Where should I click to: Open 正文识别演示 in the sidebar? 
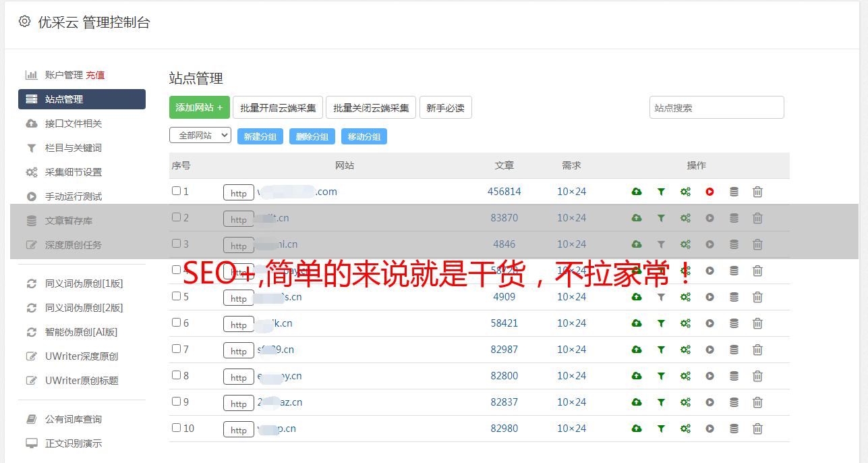pos(74,443)
